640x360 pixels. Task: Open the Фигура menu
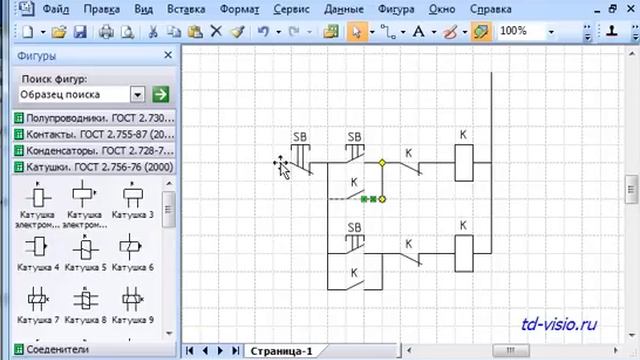pyautogui.click(x=396, y=9)
